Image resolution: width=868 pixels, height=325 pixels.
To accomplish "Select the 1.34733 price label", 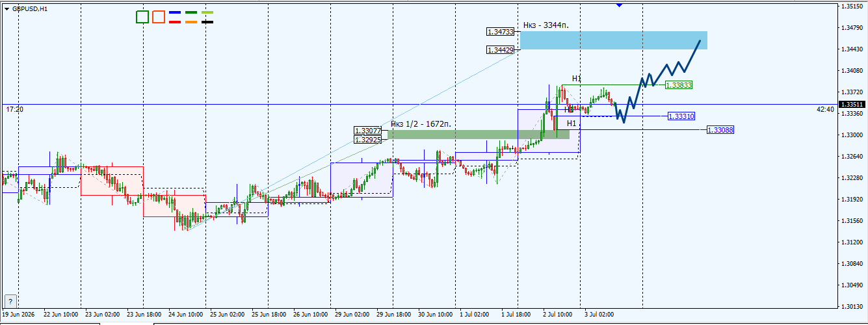I will [501, 31].
